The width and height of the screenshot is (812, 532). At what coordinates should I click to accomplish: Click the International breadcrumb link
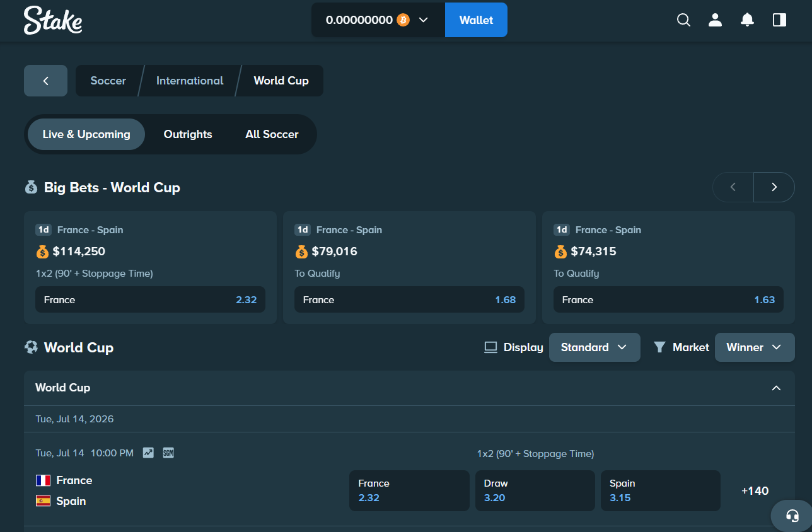pyautogui.click(x=190, y=81)
